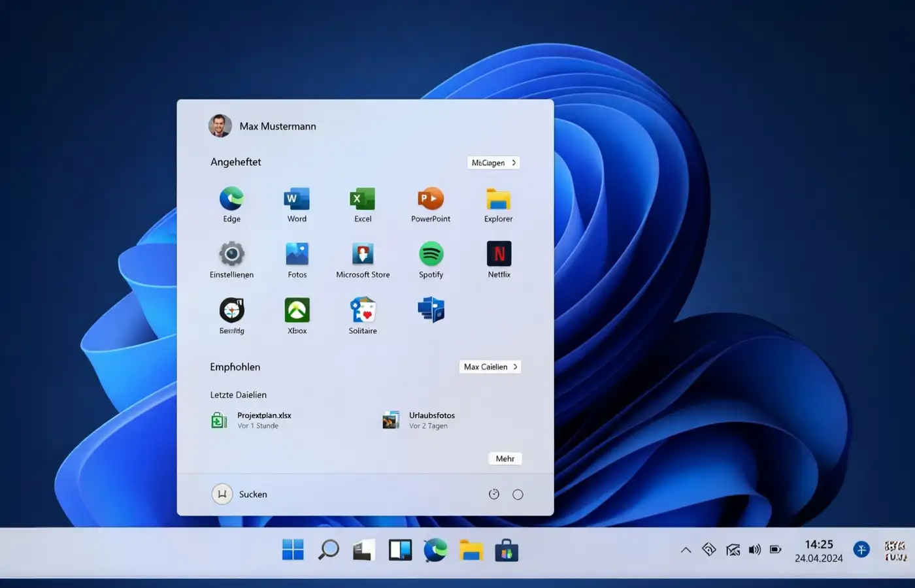
Task: Open the Microsoft Store taskbar icon
Action: coord(507,550)
